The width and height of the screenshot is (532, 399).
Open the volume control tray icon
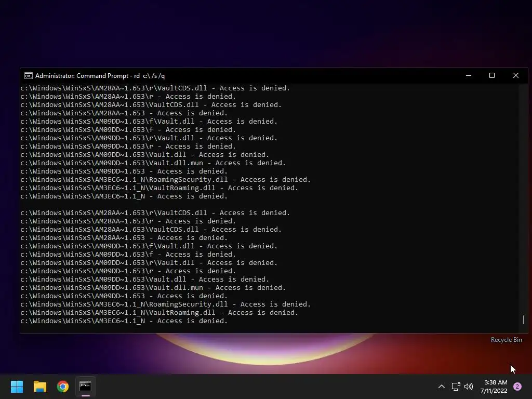(469, 387)
